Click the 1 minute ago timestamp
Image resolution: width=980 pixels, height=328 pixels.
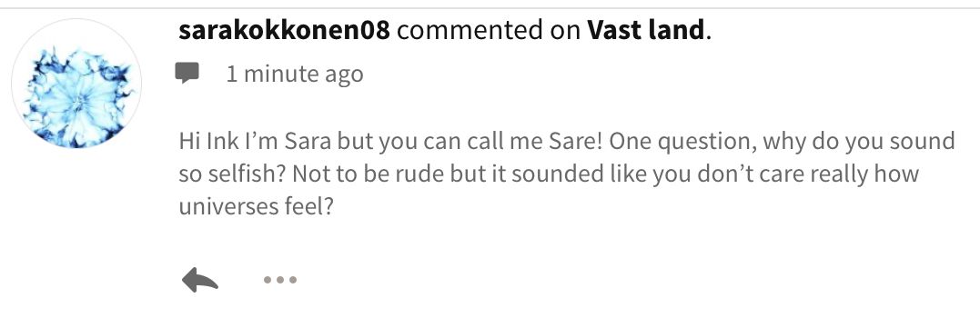click(x=295, y=75)
